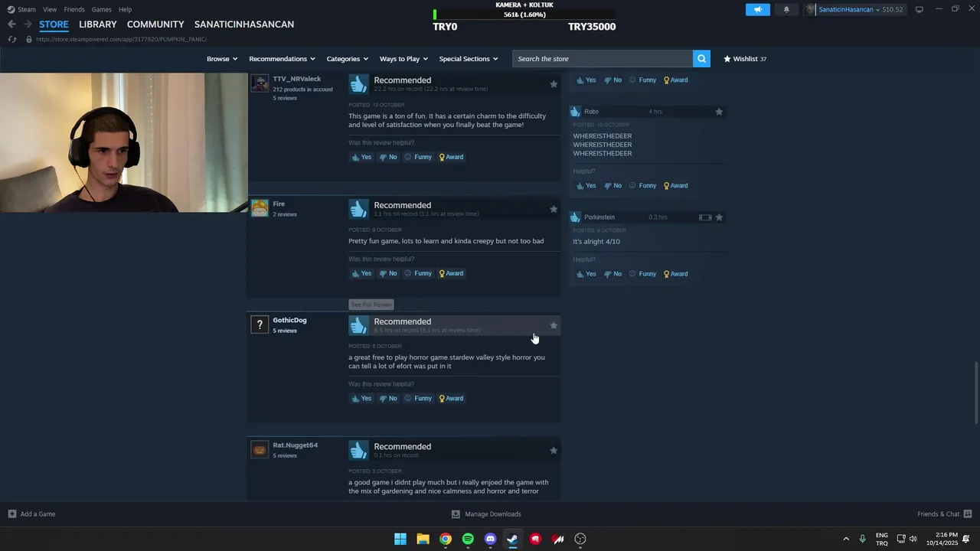The width and height of the screenshot is (980, 551).
Task: Open Google Chrome from the taskbar
Action: pyautogui.click(x=446, y=539)
